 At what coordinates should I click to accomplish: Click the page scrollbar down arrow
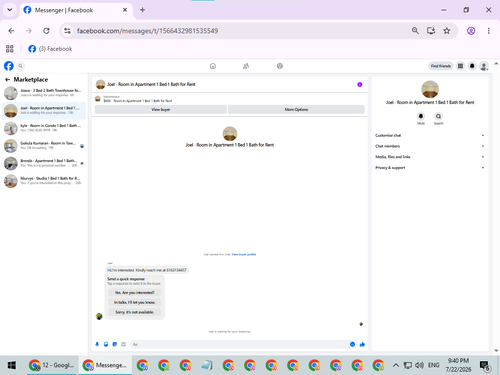[x=496, y=351]
